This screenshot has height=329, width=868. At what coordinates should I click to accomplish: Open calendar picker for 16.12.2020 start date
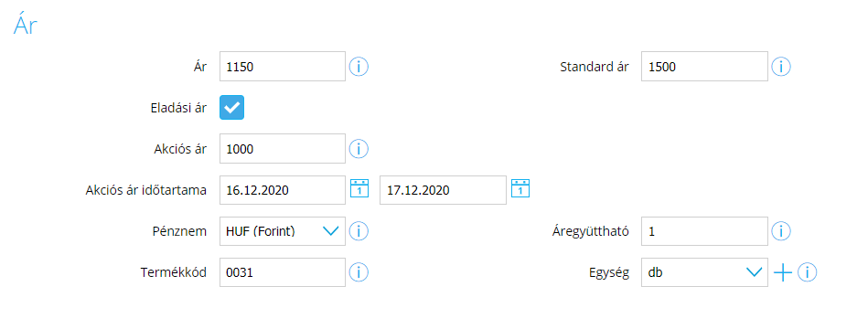pyautogui.click(x=359, y=188)
